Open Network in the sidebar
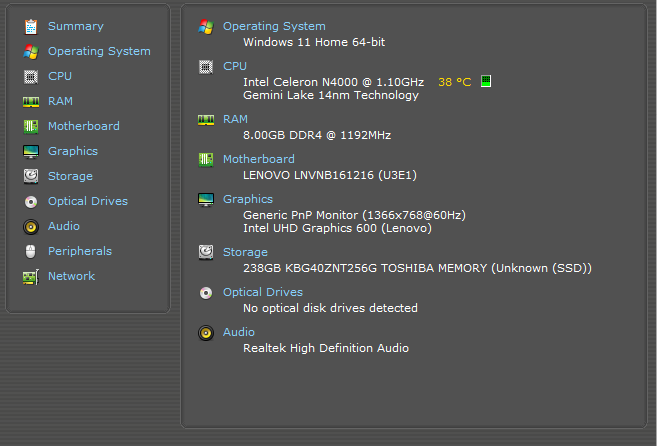The image size is (658, 446). click(x=71, y=276)
